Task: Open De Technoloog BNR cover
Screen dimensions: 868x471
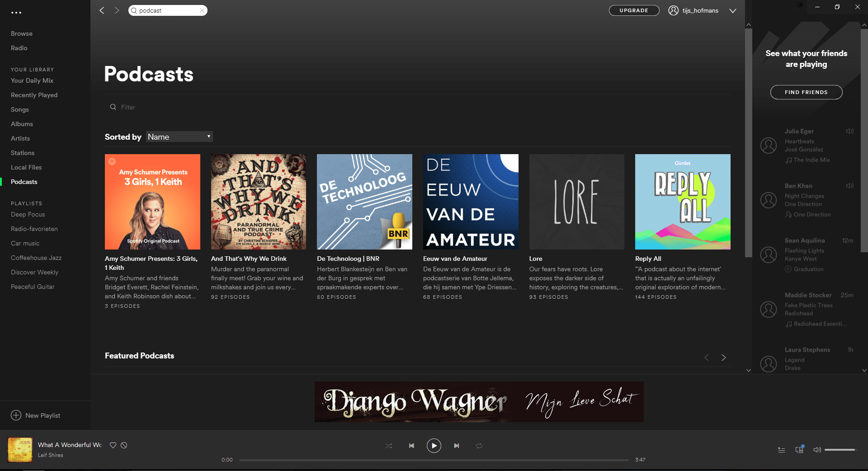Action: [x=364, y=202]
